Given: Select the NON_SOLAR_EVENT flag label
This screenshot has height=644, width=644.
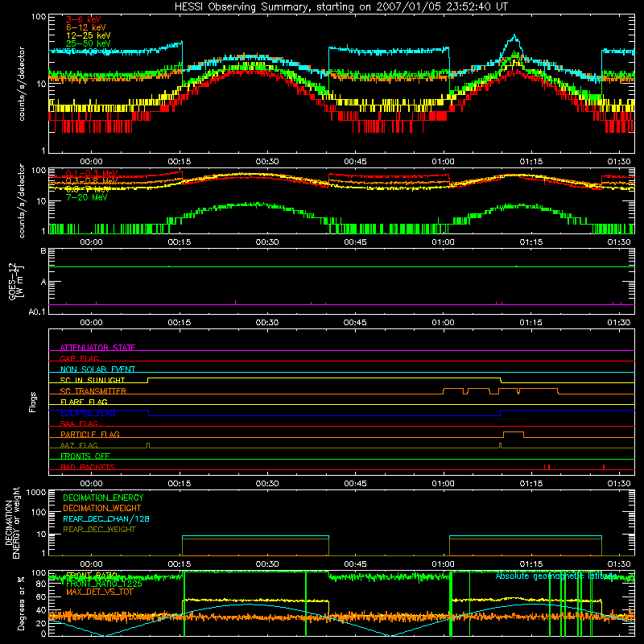Looking at the screenshot, I should coord(97,369).
